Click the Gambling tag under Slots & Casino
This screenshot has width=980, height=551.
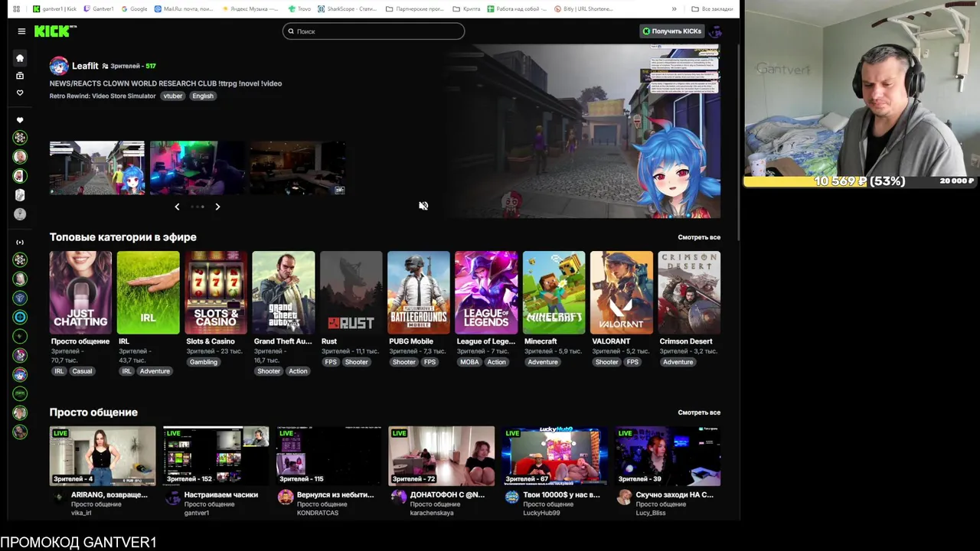point(204,362)
